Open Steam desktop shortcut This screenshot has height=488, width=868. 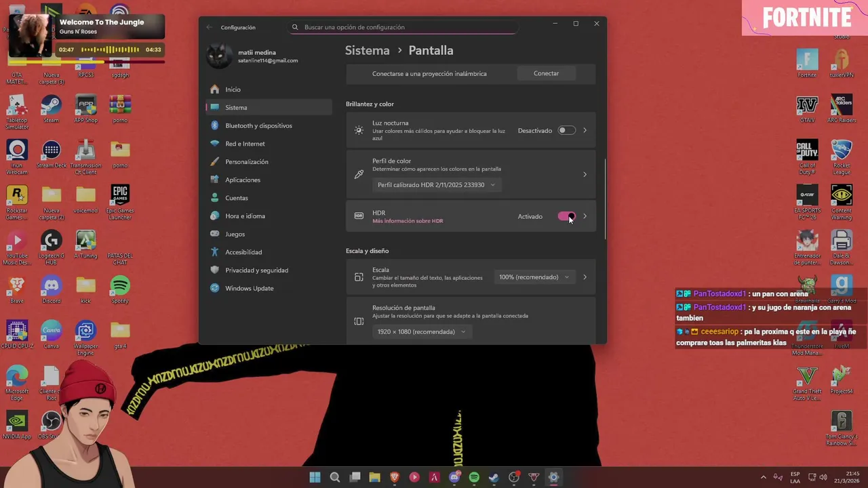coord(51,109)
